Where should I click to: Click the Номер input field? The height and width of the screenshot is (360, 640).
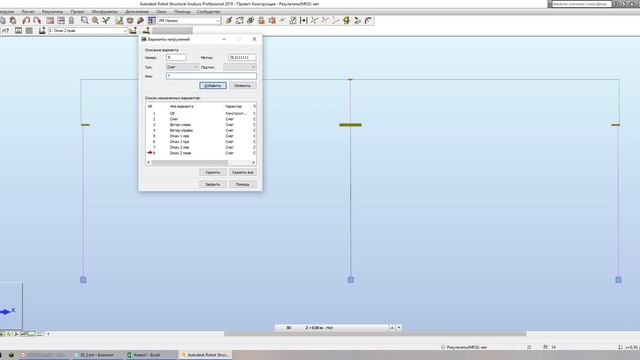[176, 58]
